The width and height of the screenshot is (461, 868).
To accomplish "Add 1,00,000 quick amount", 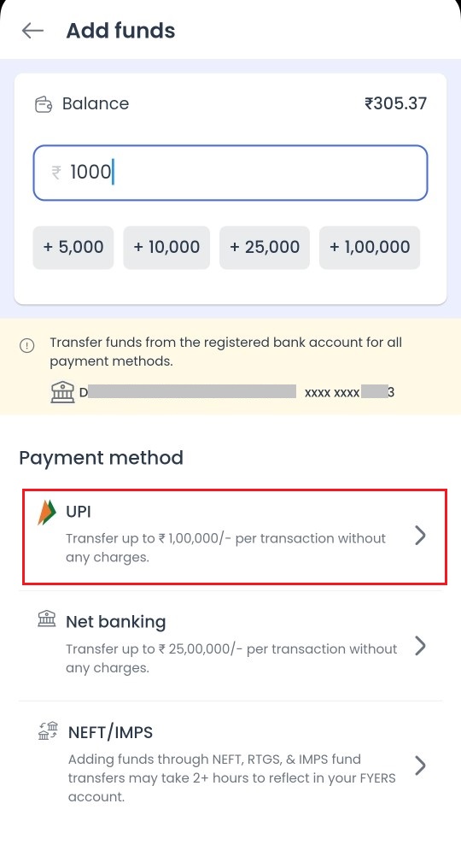I will [370, 248].
